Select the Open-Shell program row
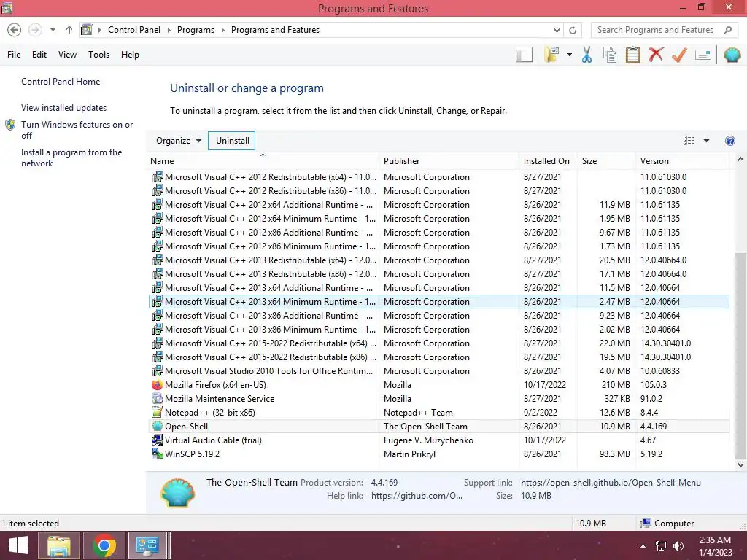The image size is (747, 560). click(438, 426)
